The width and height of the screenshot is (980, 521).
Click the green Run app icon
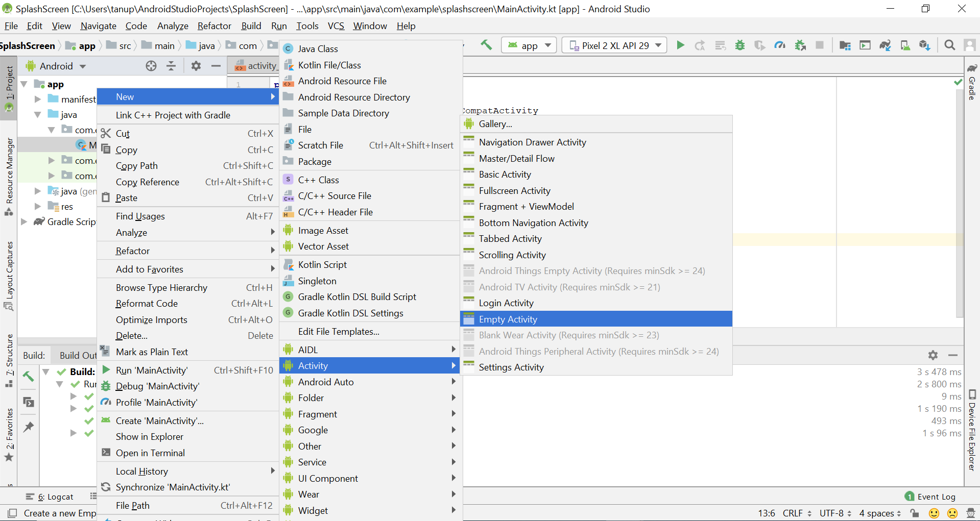(x=680, y=45)
